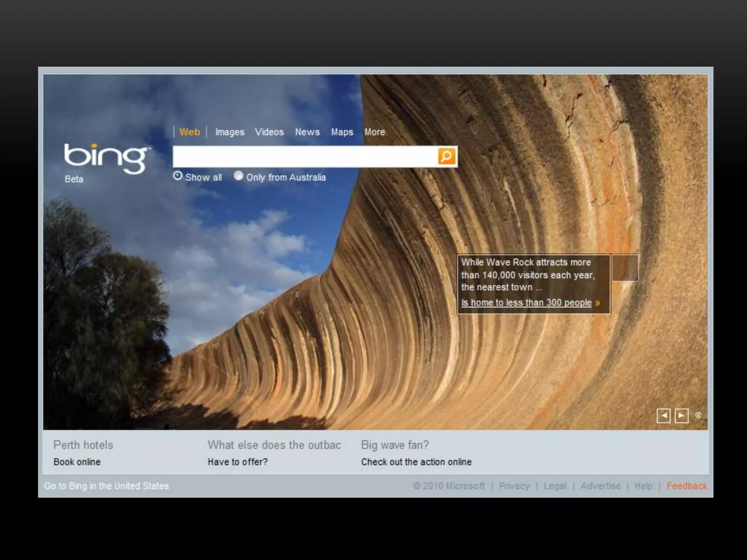Click the orange search magnifier button
This screenshot has width=747, height=560.
pyautogui.click(x=446, y=156)
